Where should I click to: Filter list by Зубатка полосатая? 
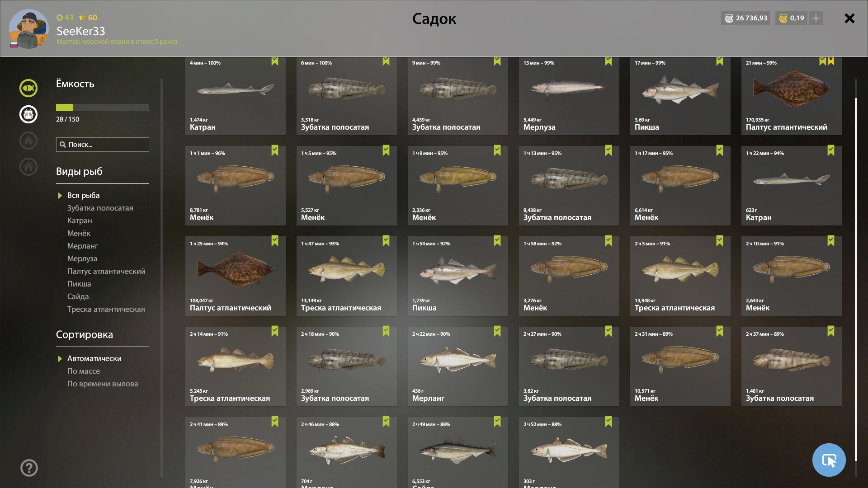click(100, 208)
